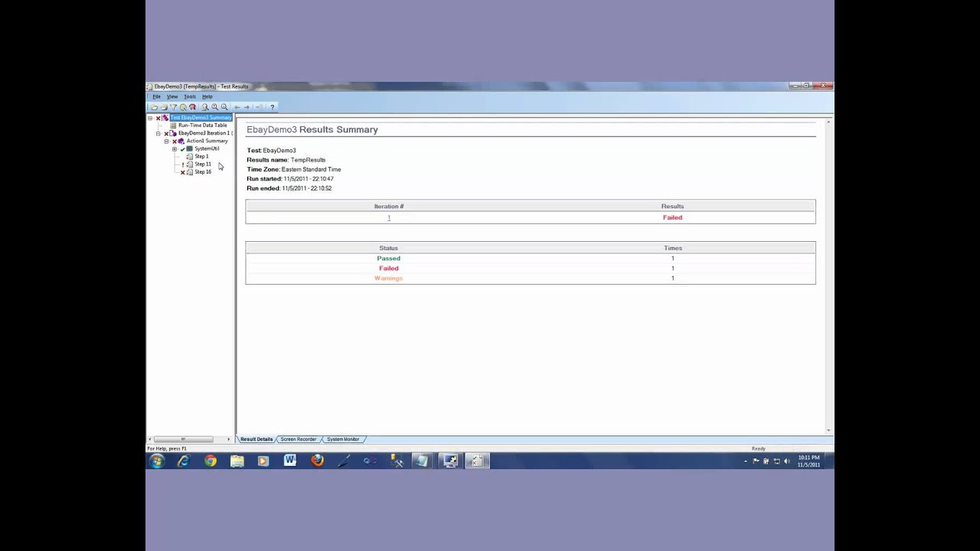The image size is (980, 551).
Task: Select Run-Time Data Table tree item
Action: click(x=203, y=126)
